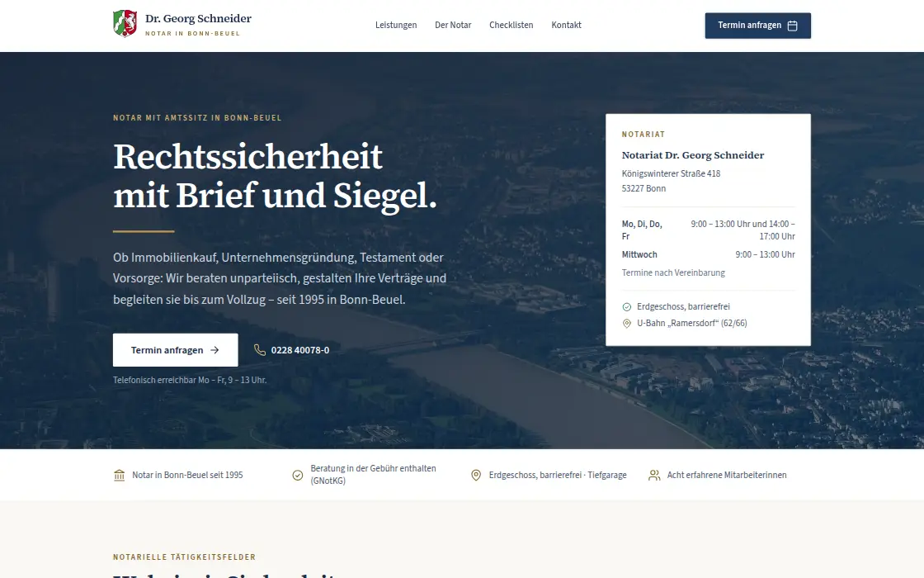Open Checklisten in navigation
Screen dimensions: 924x578
tap(511, 25)
